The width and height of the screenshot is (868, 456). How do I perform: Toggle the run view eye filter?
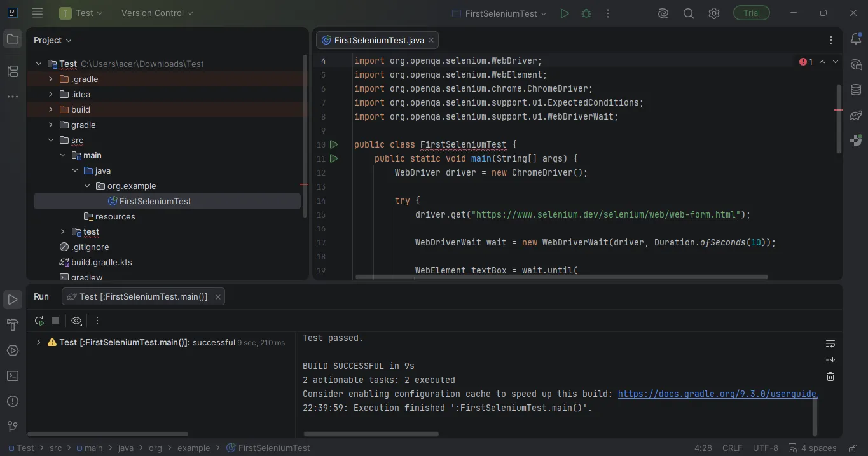point(77,321)
